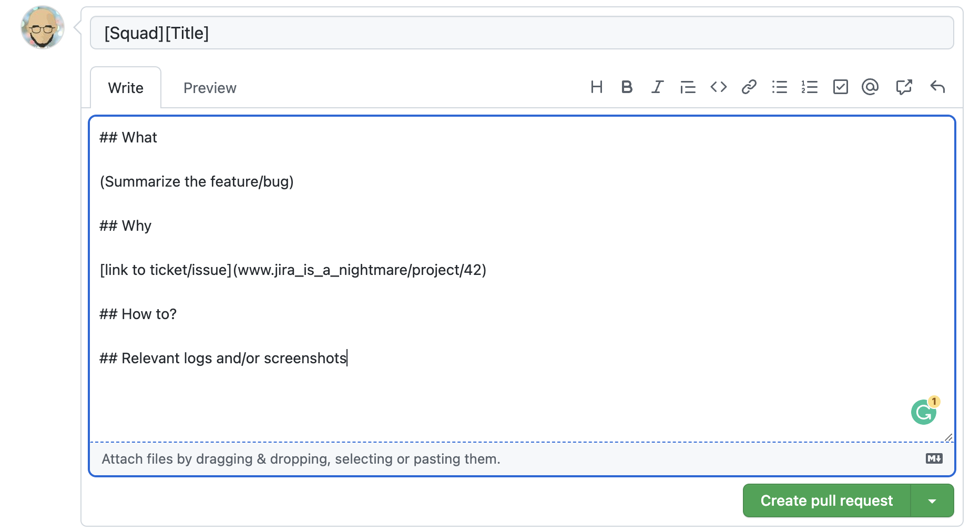Open the pull request type dropdown arrow
This screenshot has width=980, height=532.
click(x=932, y=500)
